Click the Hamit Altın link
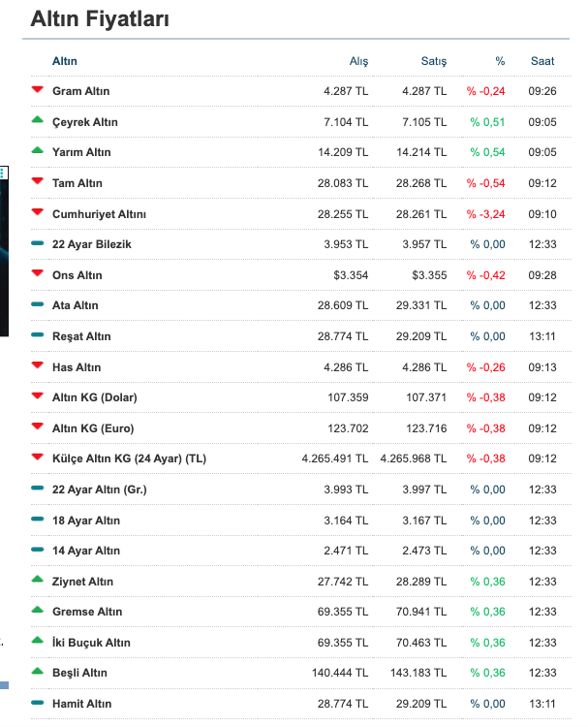588x727 pixels. click(x=81, y=704)
